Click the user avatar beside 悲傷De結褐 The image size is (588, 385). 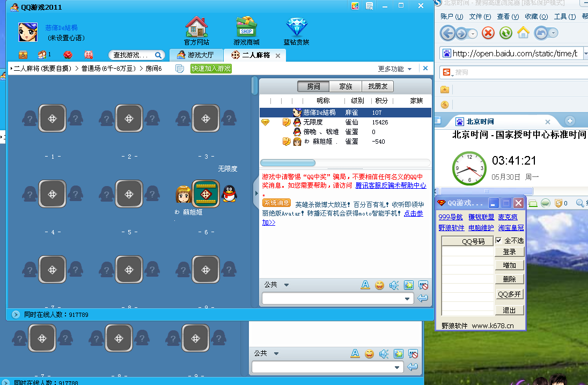[x=28, y=32]
